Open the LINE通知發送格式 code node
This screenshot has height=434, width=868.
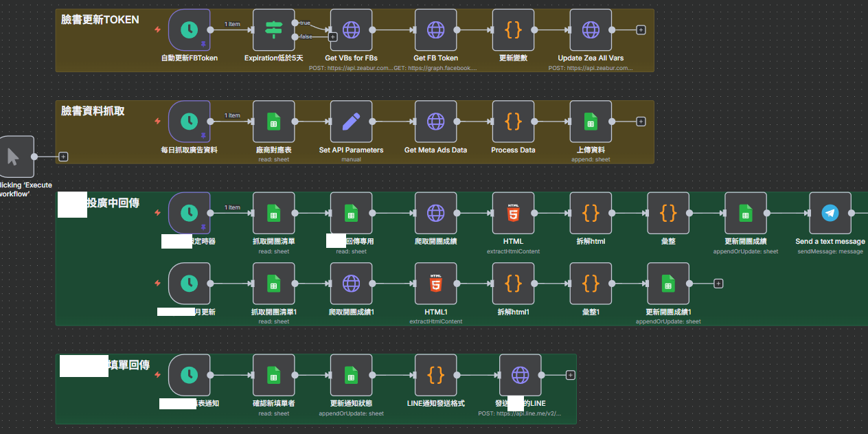(x=435, y=375)
